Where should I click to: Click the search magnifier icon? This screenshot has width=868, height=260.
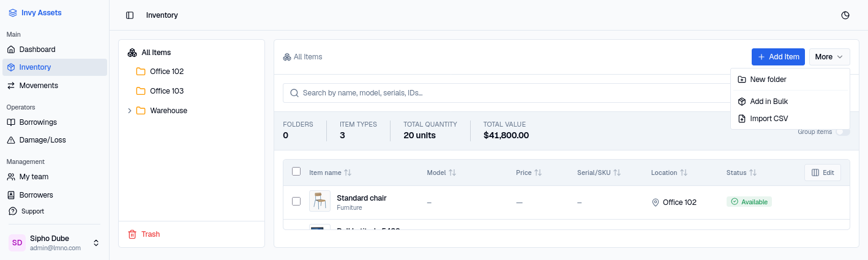(x=294, y=93)
